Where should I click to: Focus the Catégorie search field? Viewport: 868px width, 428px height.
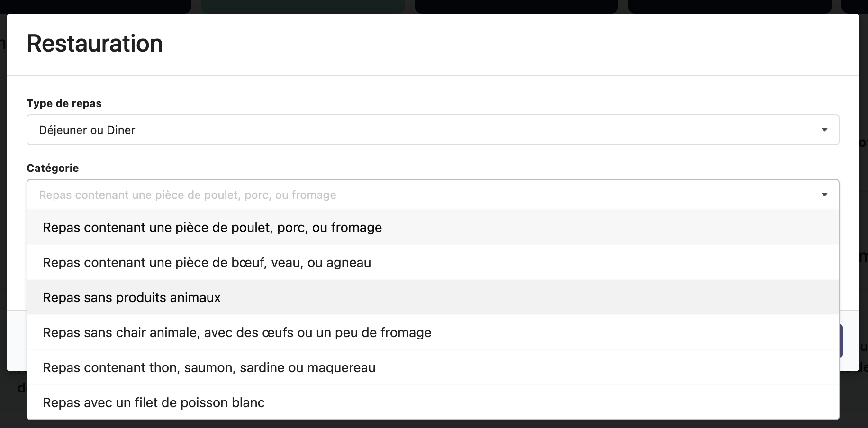521,195
